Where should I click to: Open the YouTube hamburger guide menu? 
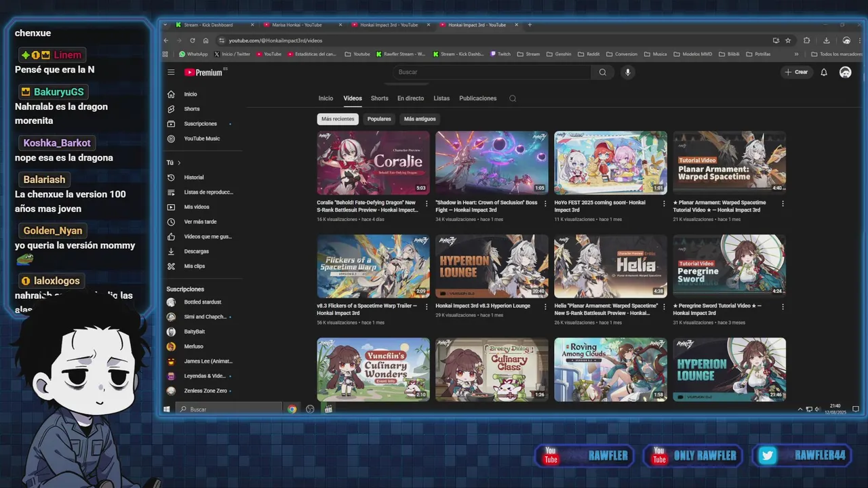(x=171, y=73)
